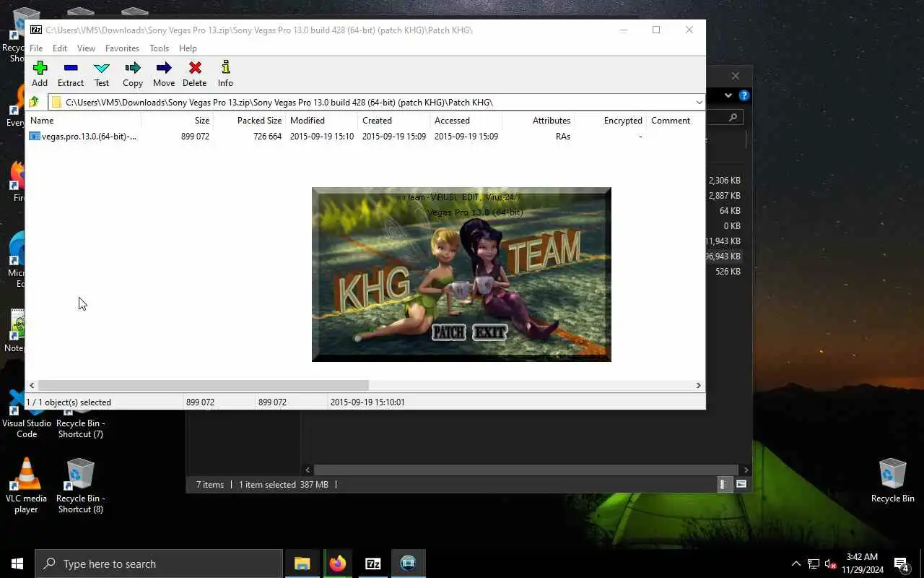Sort by Attributes column header

pos(538,121)
